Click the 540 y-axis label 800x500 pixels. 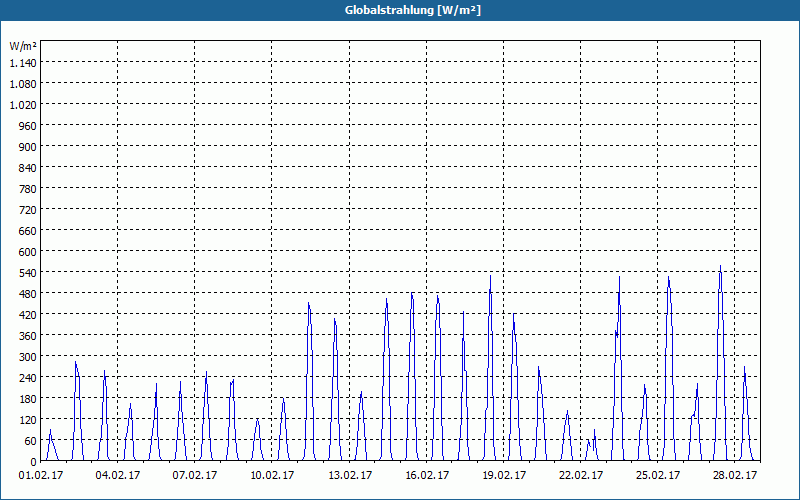pos(28,273)
